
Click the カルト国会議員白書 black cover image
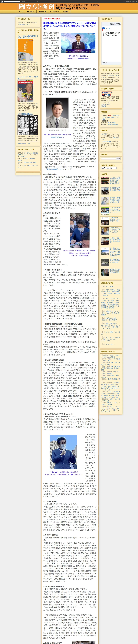pyautogui.click(x=28, y=125)
